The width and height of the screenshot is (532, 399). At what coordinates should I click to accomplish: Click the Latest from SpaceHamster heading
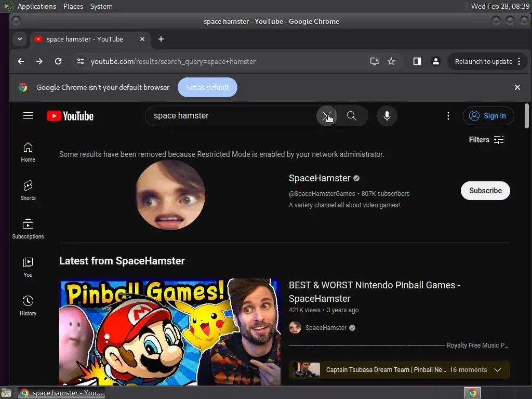tap(122, 261)
